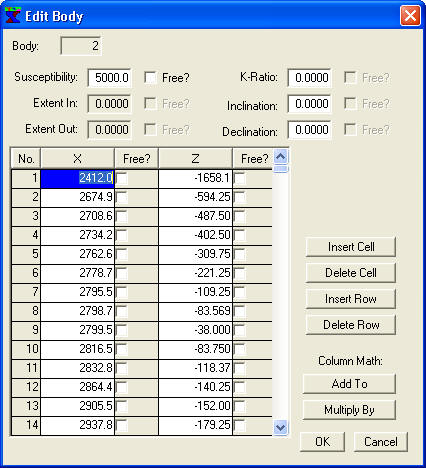Enable the Susceptibility Free? checkbox
This screenshot has height=468, width=426.
click(x=151, y=78)
